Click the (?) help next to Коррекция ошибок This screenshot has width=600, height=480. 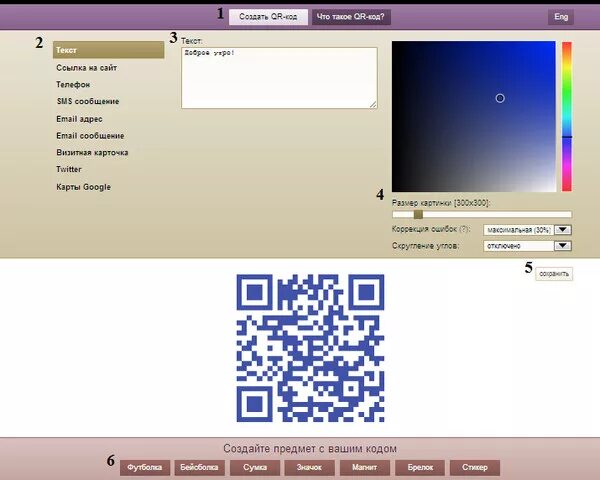(464, 229)
